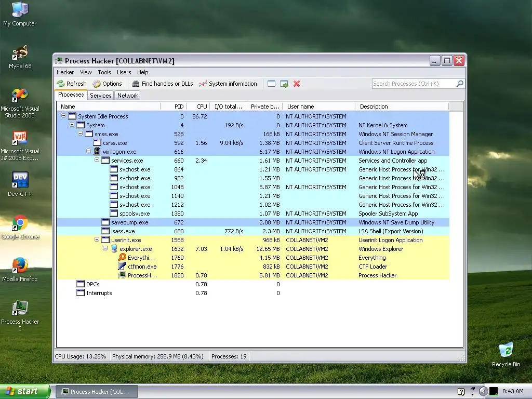Click the help question tray icon
Viewport: 532px width, 399px height.
461,392
